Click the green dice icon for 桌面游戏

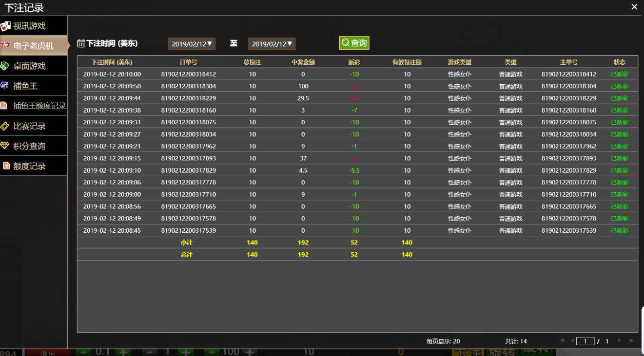click(5, 66)
